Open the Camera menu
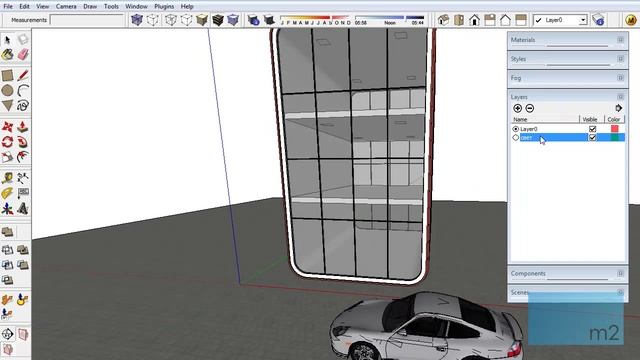Image resolution: width=640 pixels, height=360 pixels. point(66,7)
